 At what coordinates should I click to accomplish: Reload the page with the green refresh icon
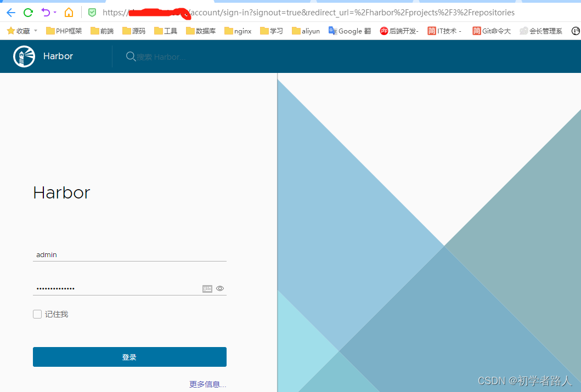pos(28,13)
